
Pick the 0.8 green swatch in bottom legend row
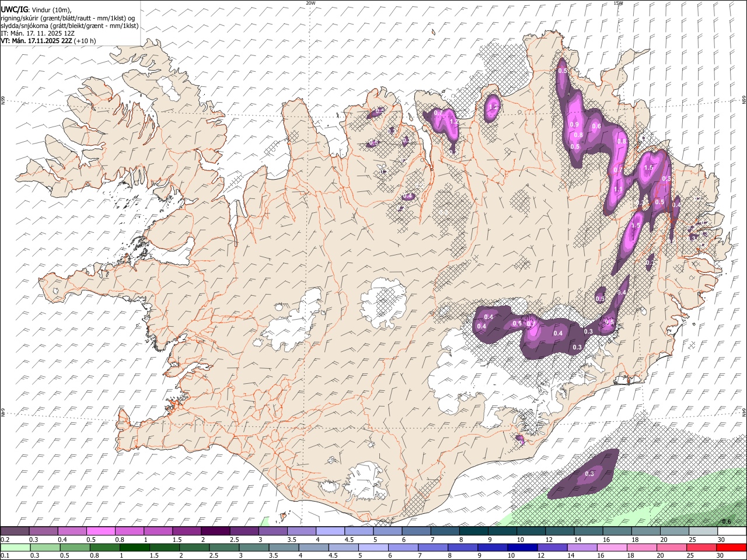coord(104,548)
